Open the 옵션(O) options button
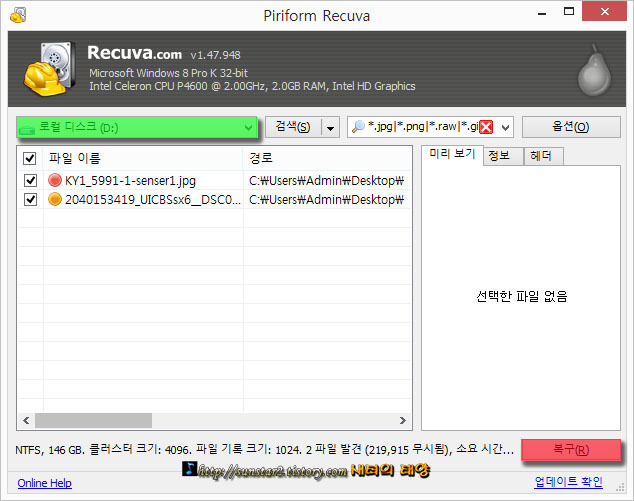634x501 pixels. (x=571, y=127)
